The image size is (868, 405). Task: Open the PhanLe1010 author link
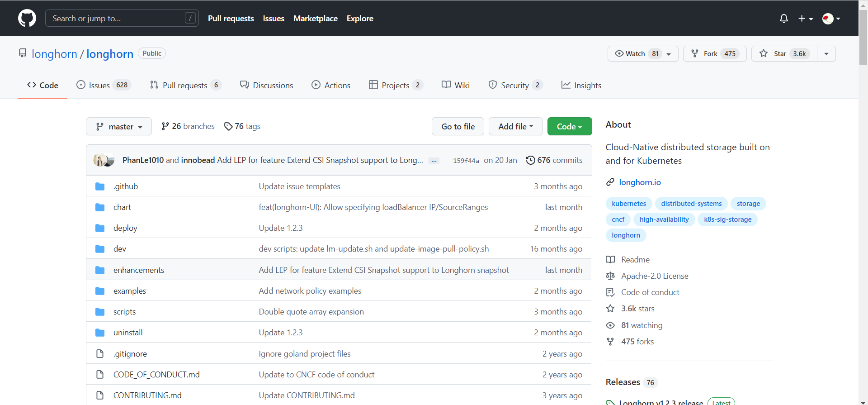pyautogui.click(x=143, y=160)
